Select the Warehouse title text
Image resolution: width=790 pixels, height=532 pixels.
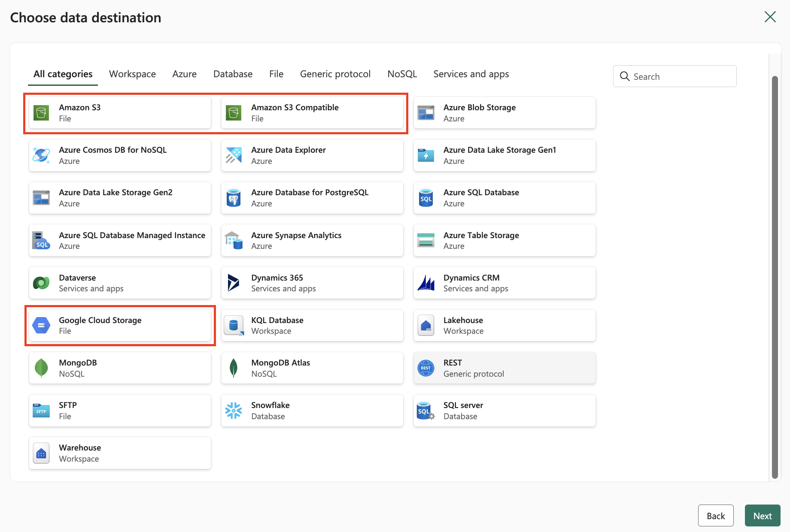coord(80,447)
